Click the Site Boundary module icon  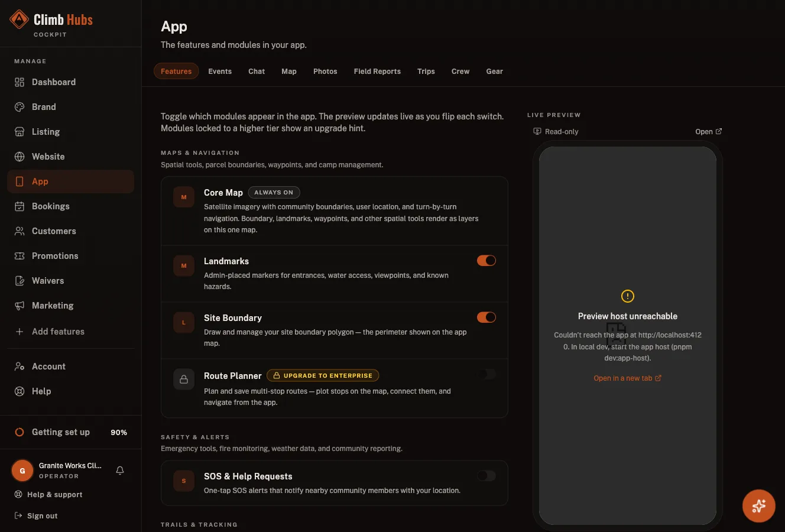tap(184, 322)
